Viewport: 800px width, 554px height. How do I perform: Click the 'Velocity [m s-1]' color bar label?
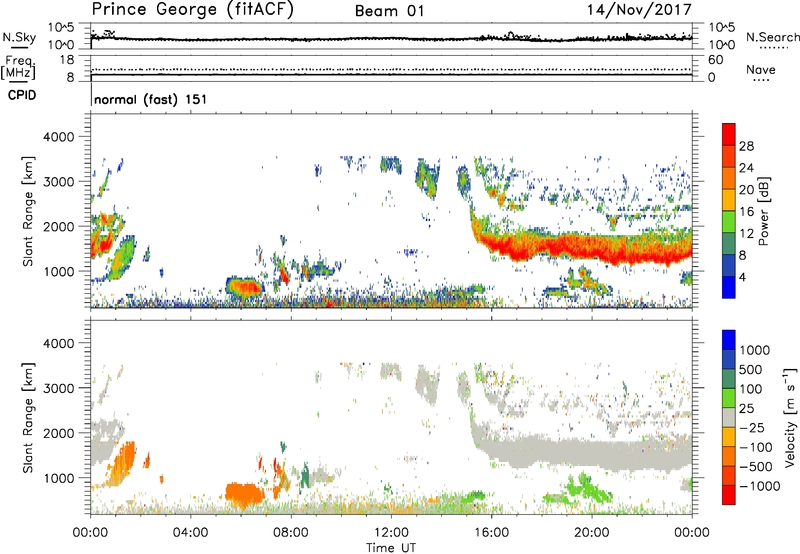tap(790, 417)
